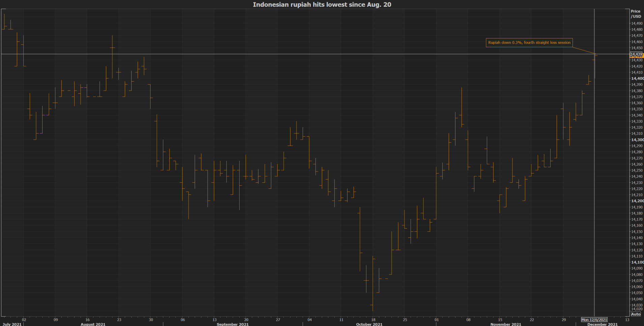Click the 'Price /USD' axis header
The height and width of the screenshot is (326, 644).
click(x=636, y=14)
